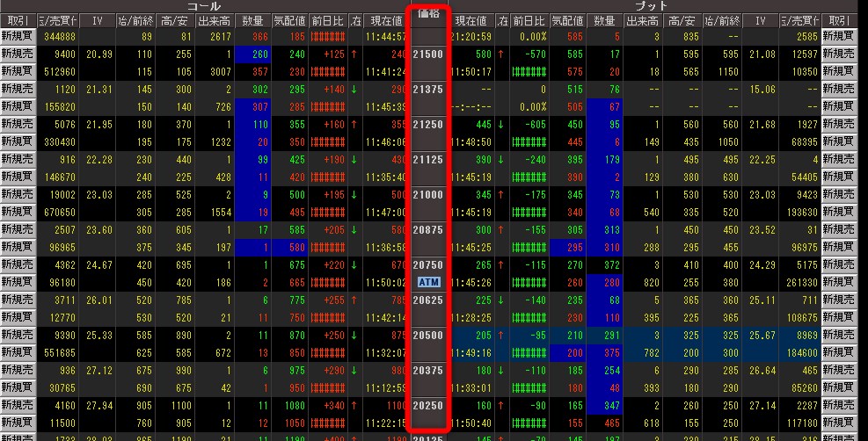Click put-side 新規売 button for strike 20500
The width and height of the screenshot is (868, 441).
pyautogui.click(x=839, y=335)
